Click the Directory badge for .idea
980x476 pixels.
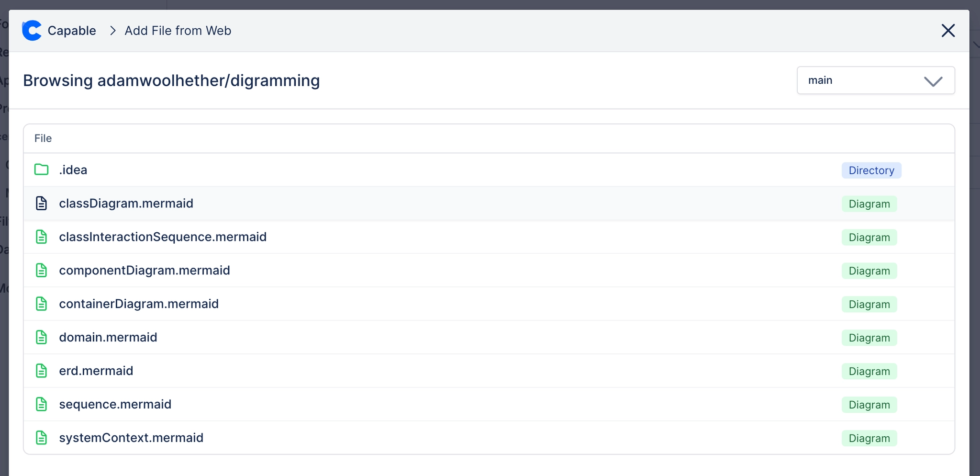tap(871, 170)
